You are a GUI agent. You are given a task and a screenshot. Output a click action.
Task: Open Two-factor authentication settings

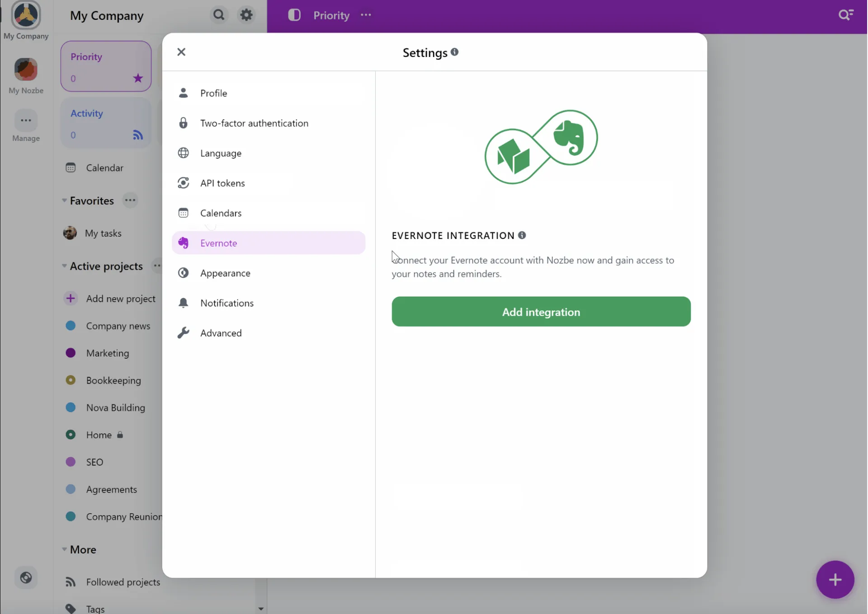pos(269,123)
